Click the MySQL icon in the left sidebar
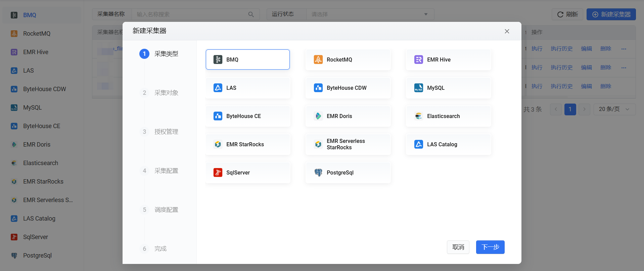The height and width of the screenshot is (271, 644). pos(14,108)
